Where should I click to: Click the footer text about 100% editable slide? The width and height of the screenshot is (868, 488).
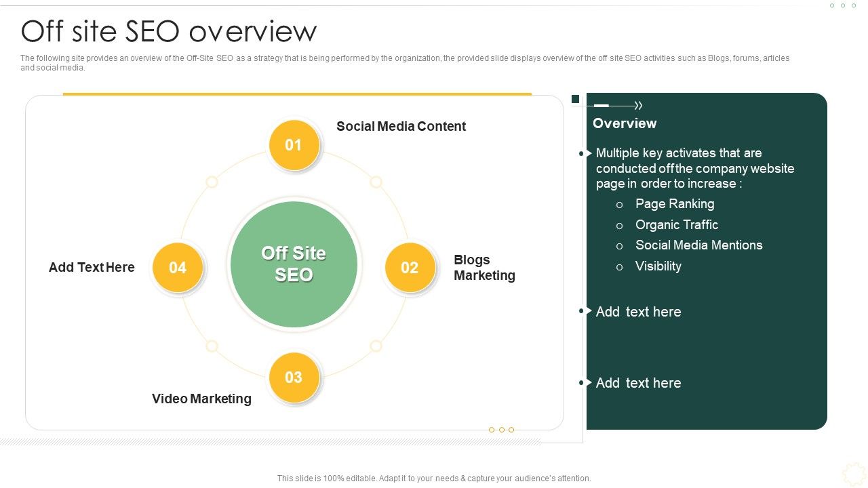coord(434,479)
